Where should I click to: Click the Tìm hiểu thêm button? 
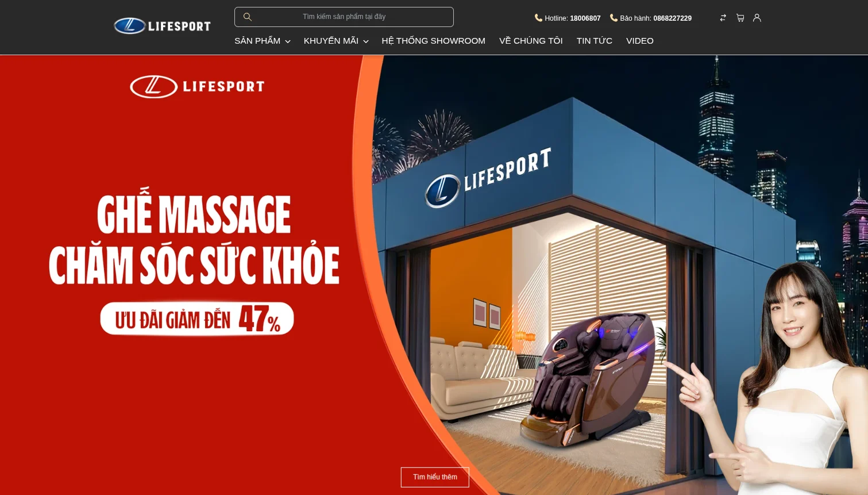pos(435,477)
